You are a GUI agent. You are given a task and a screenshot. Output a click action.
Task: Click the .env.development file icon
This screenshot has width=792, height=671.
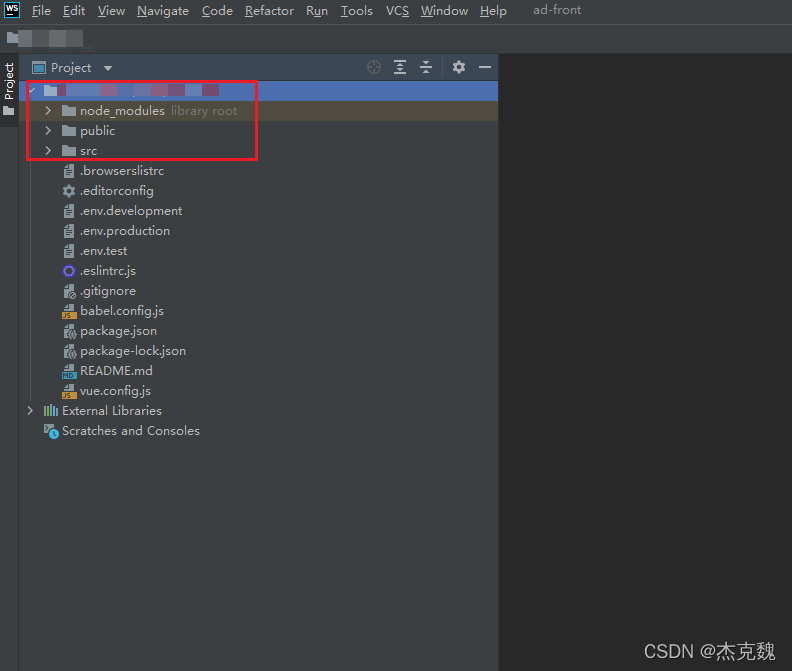(69, 211)
